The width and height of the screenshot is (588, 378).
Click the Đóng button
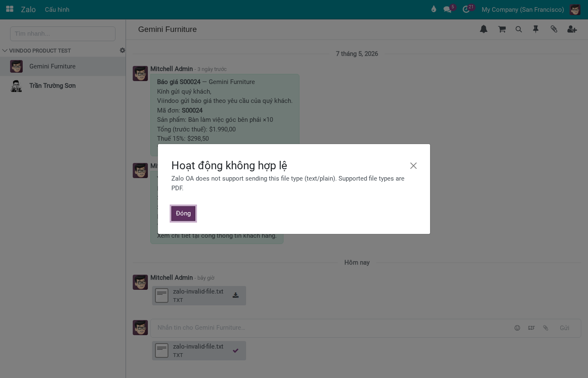click(x=183, y=213)
